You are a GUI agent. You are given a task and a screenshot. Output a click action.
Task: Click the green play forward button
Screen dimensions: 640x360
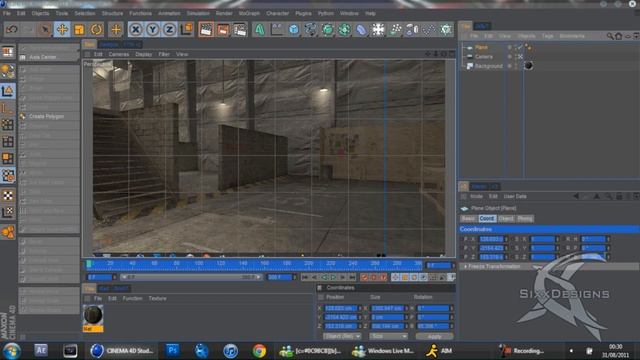(x=333, y=278)
